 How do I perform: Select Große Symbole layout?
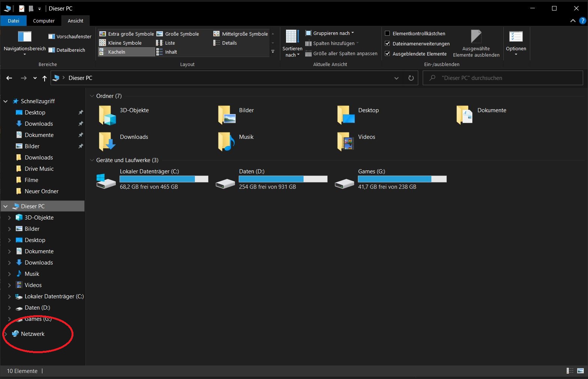178,34
